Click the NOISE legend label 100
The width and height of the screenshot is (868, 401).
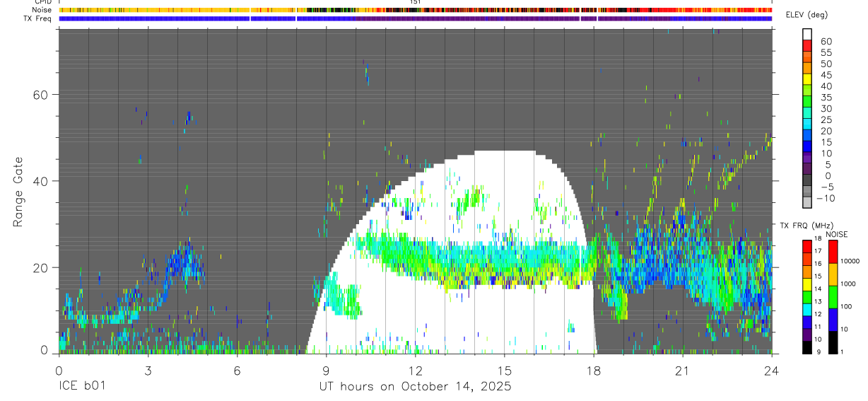(x=847, y=306)
